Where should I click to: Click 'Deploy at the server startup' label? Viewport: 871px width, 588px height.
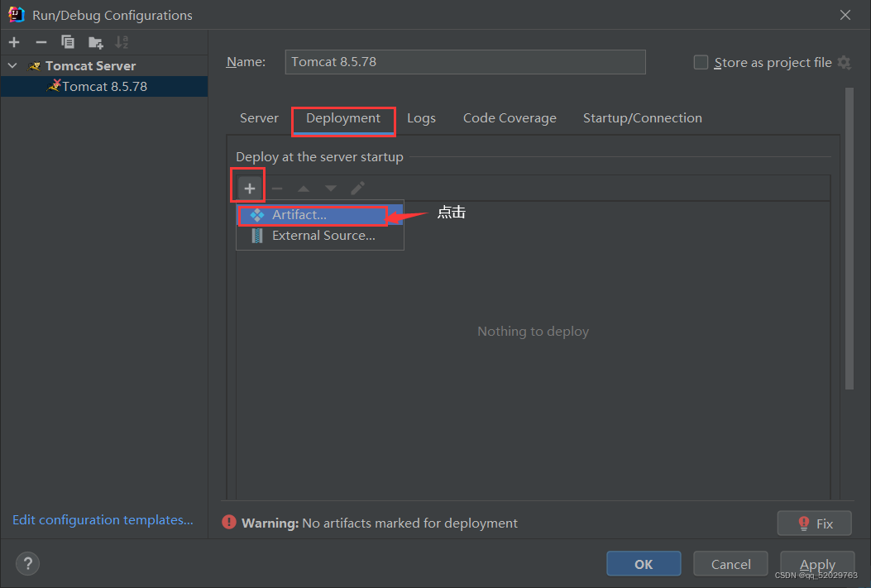click(x=319, y=157)
